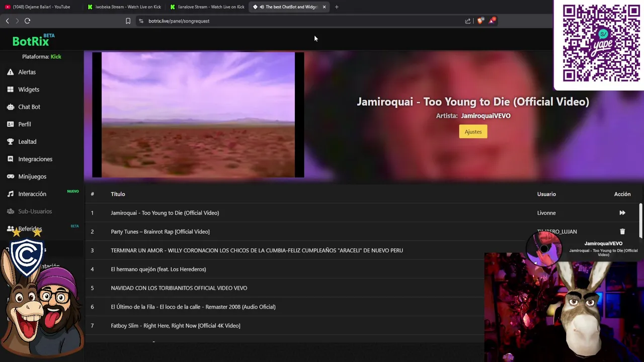Select row TERMINAR UN AMOR - WILLY CORONACION

click(x=362, y=250)
